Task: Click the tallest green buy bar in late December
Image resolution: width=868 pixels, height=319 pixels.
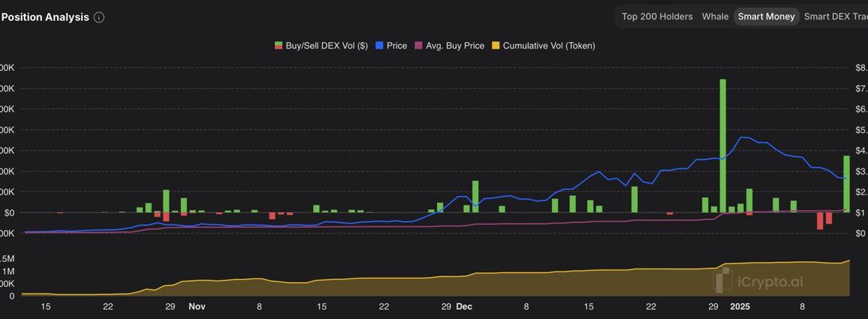Action: (723, 145)
